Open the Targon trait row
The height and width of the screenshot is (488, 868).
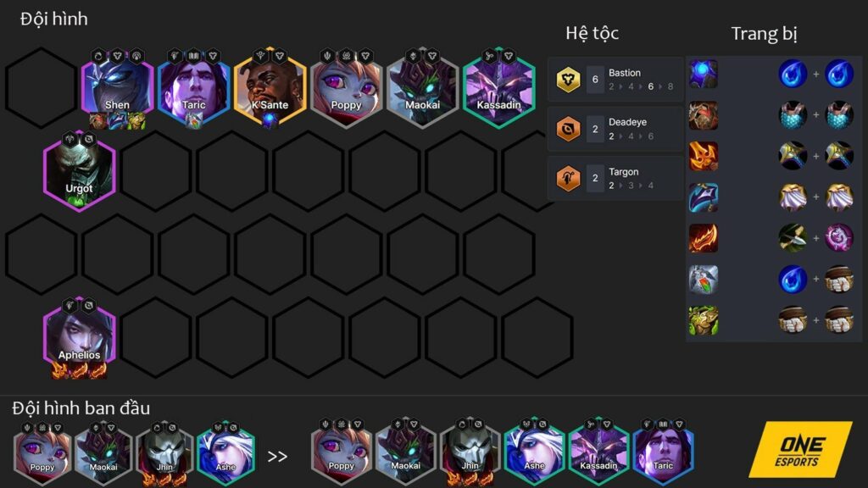pyautogui.click(x=615, y=178)
